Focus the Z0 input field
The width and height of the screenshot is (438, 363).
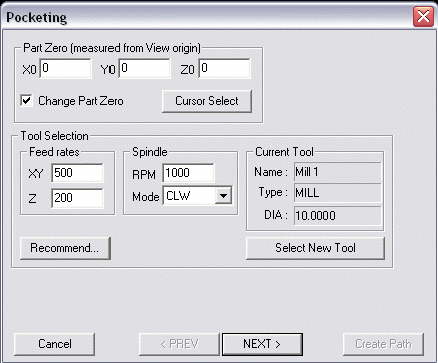[224, 69]
